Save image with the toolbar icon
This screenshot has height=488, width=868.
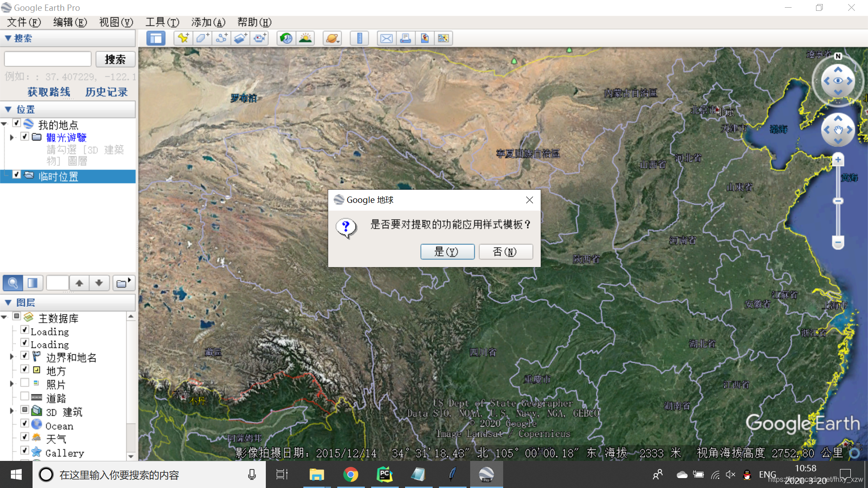[x=425, y=38]
